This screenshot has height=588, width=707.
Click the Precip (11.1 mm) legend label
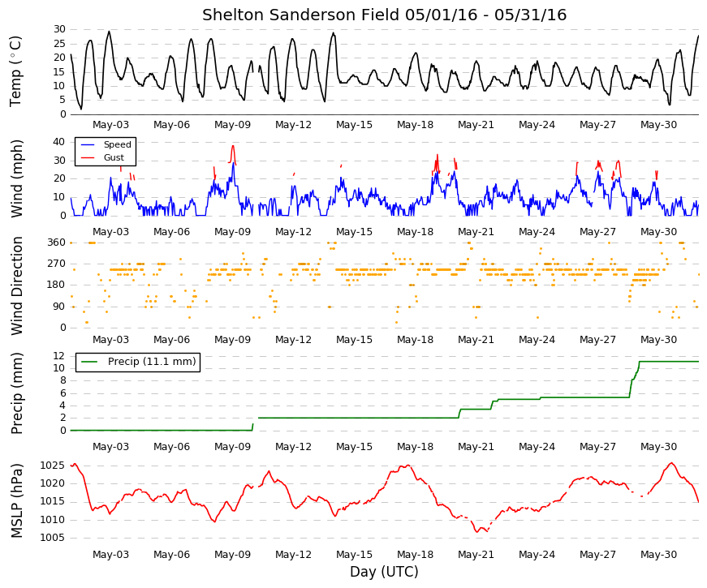152,362
